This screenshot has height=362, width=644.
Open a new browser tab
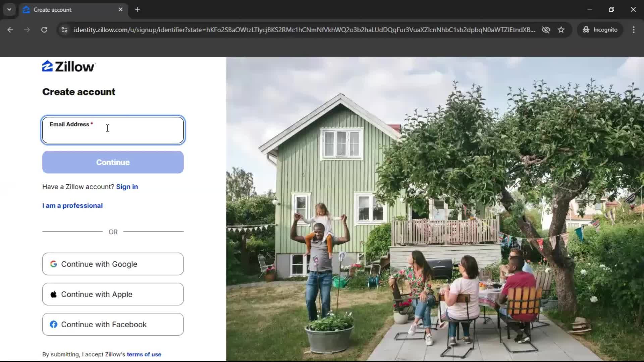[x=138, y=10]
